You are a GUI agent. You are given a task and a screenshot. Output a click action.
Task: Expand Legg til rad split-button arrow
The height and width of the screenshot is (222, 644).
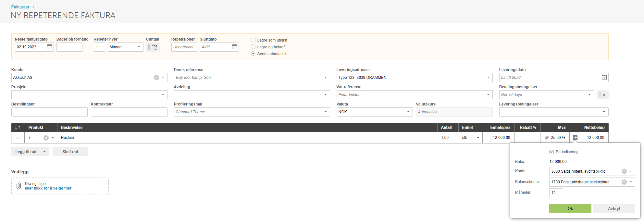[44, 152]
